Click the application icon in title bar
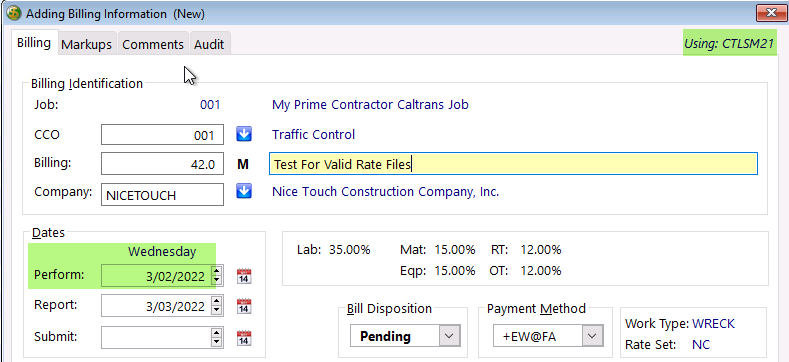The height and width of the screenshot is (362, 789). point(14,13)
